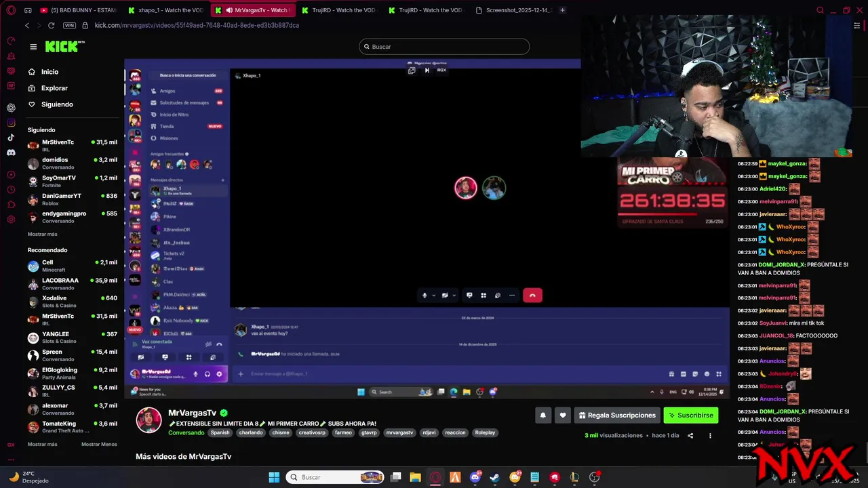Open TikTok in the Opera sidebar
Viewport: 868px width, 488px height.
[11, 138]
